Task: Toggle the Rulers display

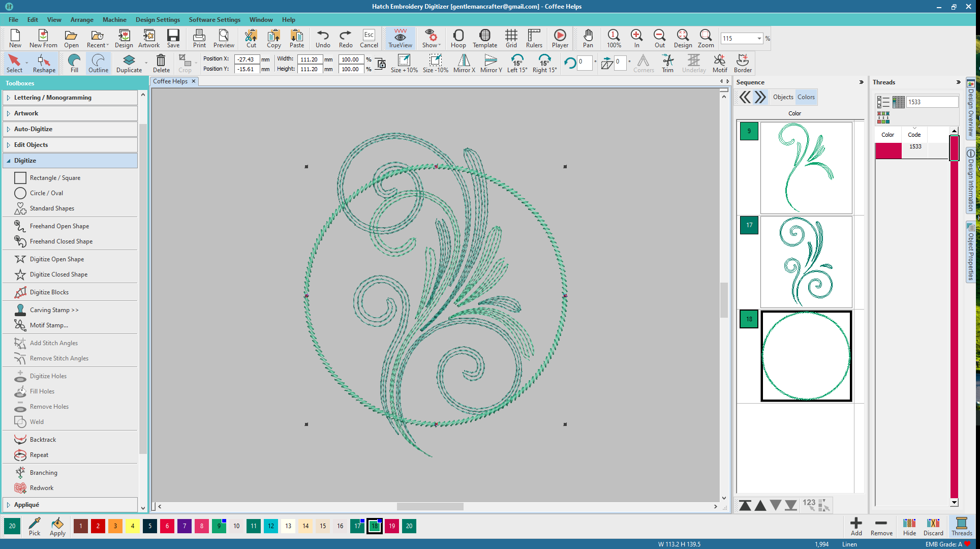Action: (534, 38)
